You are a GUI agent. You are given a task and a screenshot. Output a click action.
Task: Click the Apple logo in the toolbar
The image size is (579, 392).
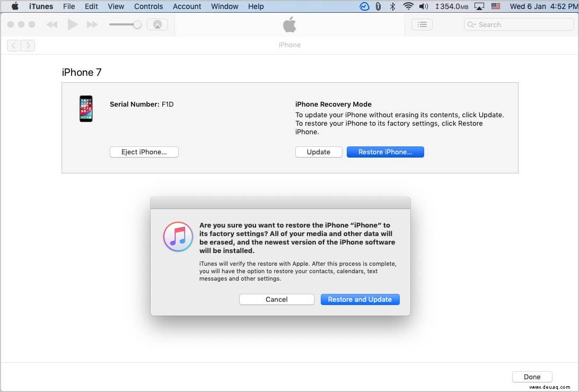tap(289, 25)
